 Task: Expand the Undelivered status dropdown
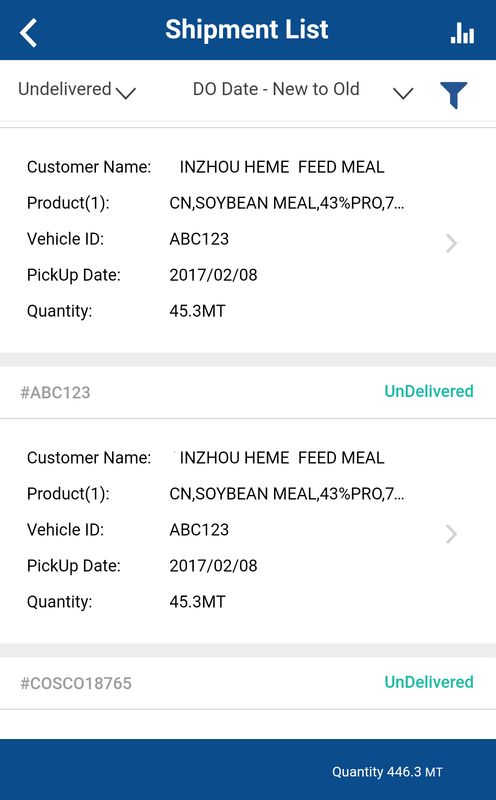coord(77,90)
